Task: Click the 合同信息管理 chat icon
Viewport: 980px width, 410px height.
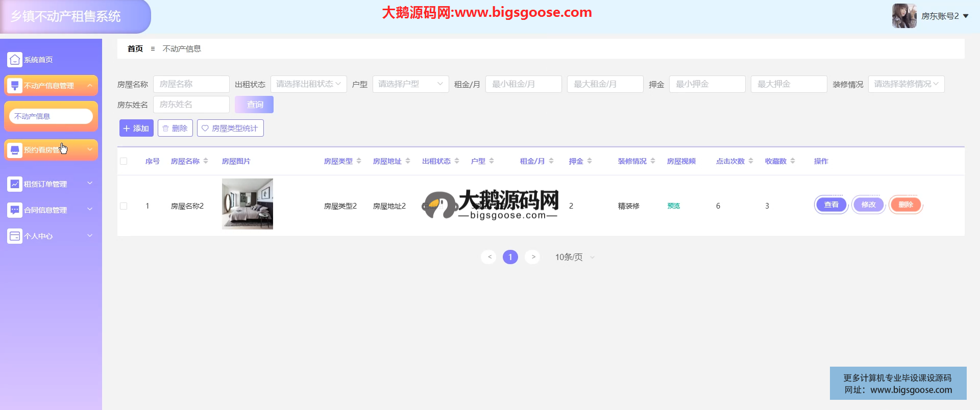Action: click(x=15, y=210)
